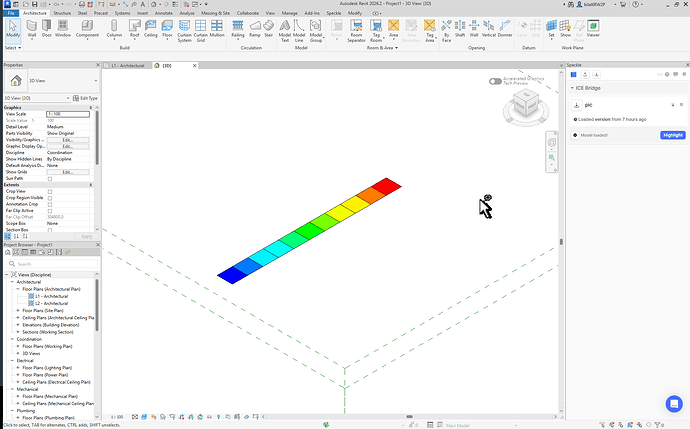Viewport: 690px width, 429px height.
Task: Collapse the ICE Bridge project section
Action: click(x=572, y=88)
